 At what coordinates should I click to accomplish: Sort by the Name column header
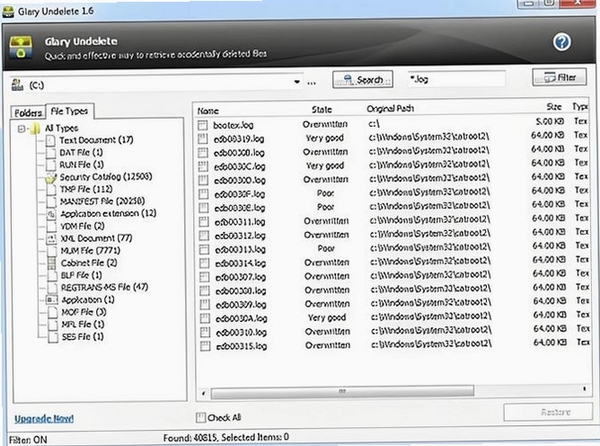click(x=208, y=111)
